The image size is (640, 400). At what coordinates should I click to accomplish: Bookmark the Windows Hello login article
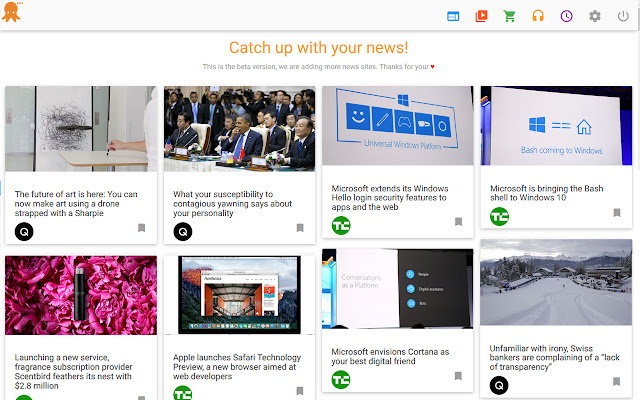point(458,222)
